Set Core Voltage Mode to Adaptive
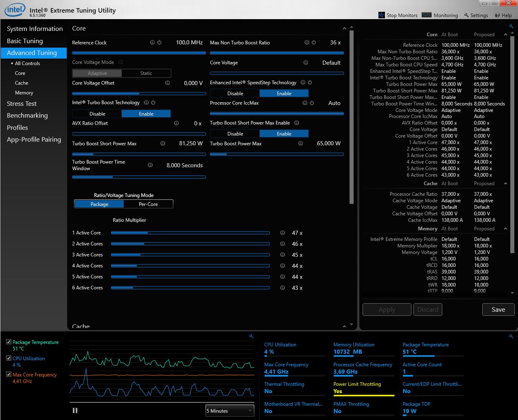 coord(97,73)
